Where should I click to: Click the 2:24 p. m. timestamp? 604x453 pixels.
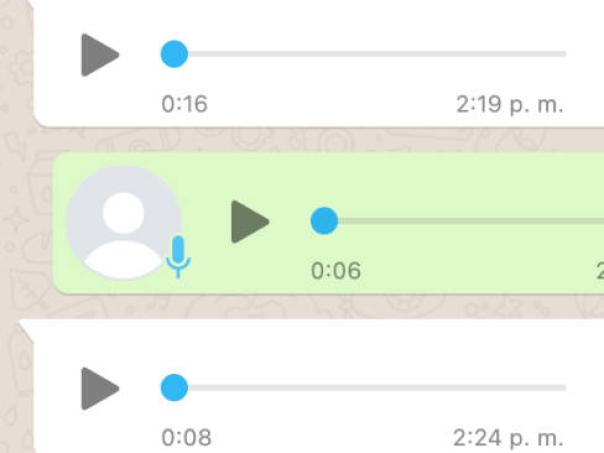click(x=508, y=438)
